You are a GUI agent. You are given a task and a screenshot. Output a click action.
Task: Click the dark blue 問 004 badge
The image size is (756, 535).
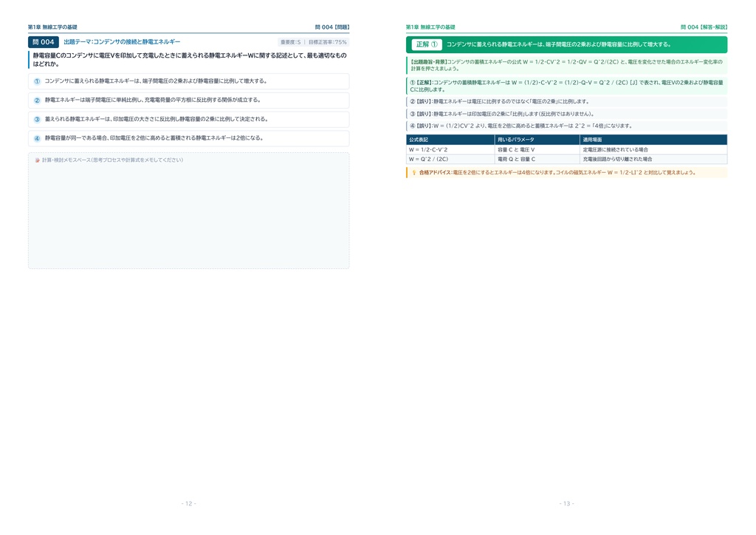44,42
